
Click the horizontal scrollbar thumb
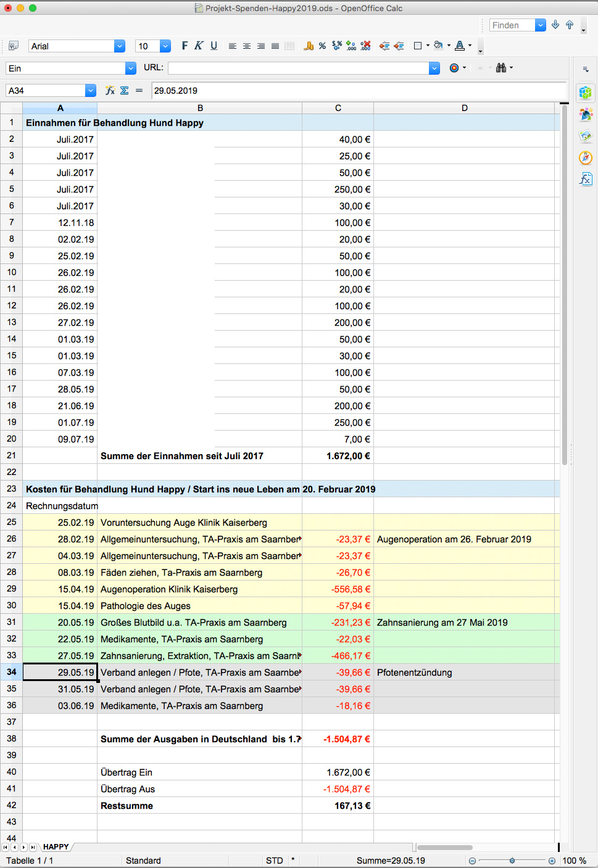click(x=444, y=847)
